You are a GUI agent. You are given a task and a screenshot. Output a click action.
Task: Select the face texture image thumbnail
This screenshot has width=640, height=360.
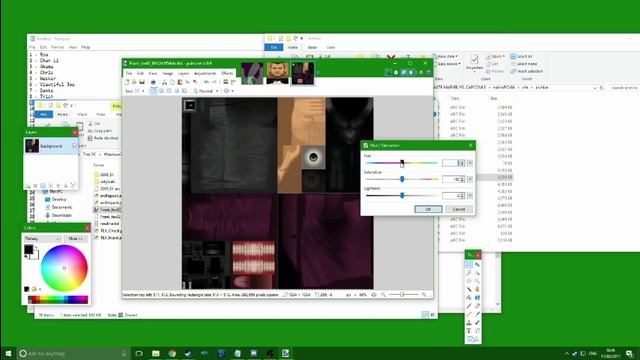pyautogui.click(x=278, y=73)
